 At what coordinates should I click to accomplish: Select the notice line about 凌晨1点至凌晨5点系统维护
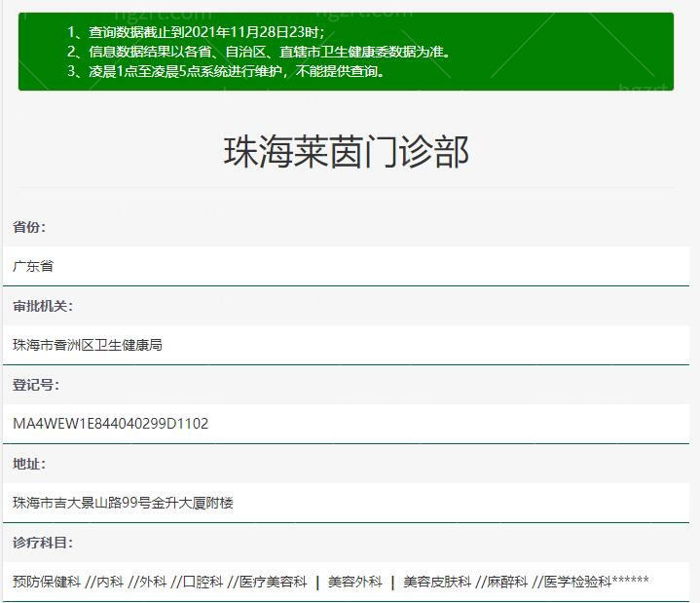coord(226,71)
